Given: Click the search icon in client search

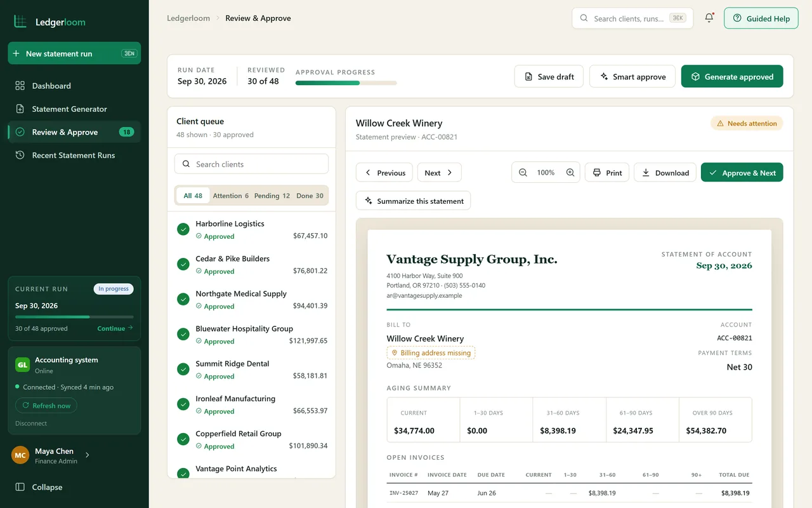Looking at the screenshot, I should [187, 164].
